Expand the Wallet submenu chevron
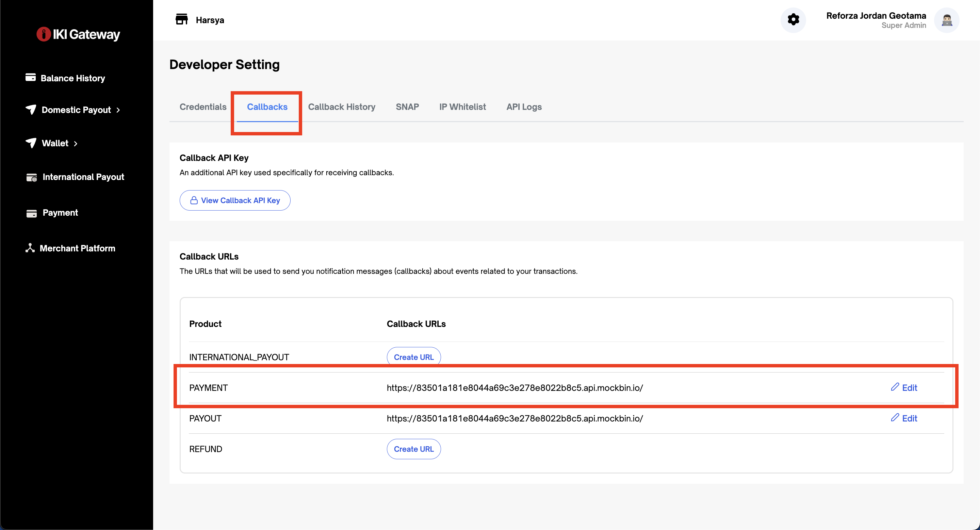 [76, 143]
